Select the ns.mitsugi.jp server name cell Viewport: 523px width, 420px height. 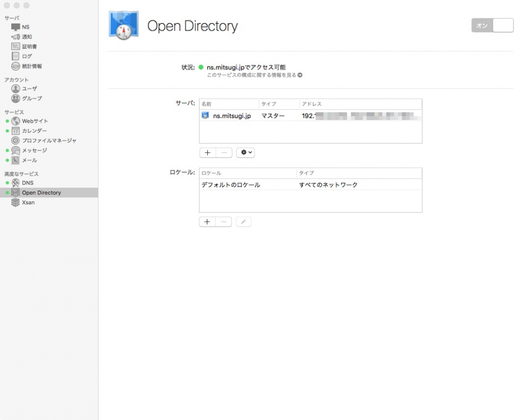click(232, 116)
